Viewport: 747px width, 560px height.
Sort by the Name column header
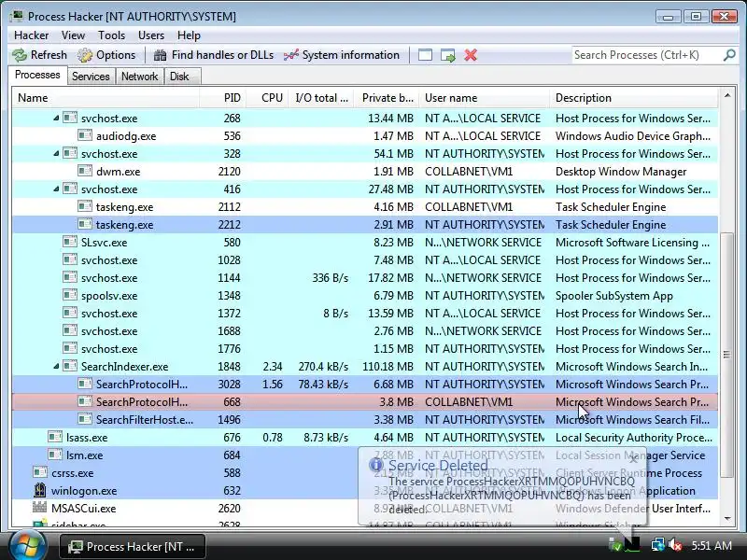click(x=106, y=98)
